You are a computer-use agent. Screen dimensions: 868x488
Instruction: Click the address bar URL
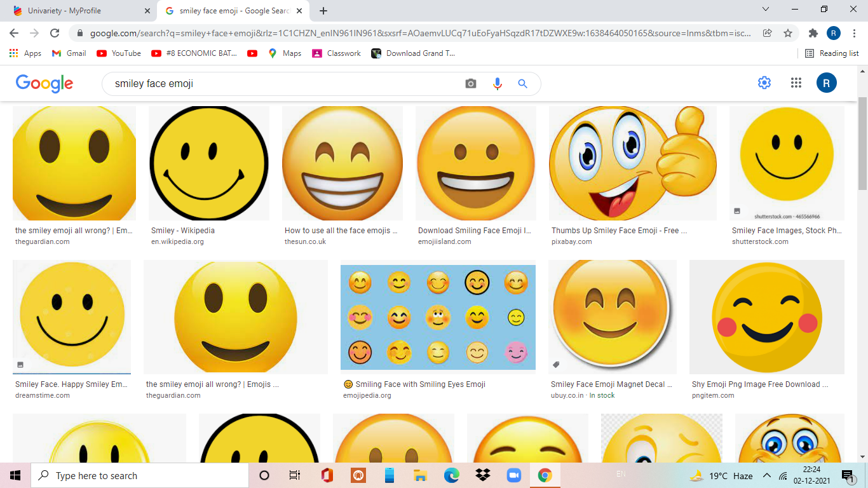click(x=419, y=33)
